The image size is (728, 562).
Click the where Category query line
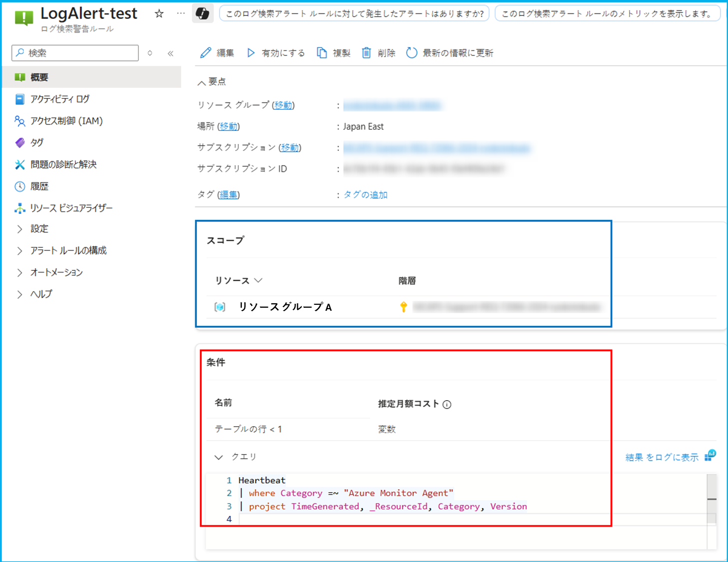click(x=346, y=493)
